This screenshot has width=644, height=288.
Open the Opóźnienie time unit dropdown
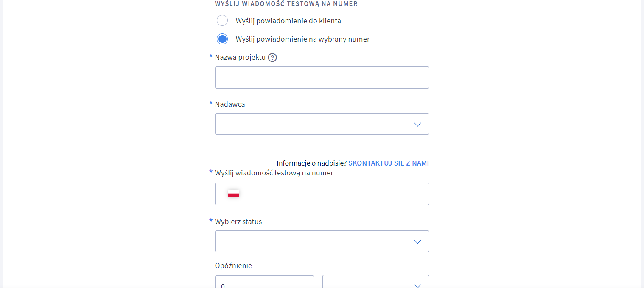click(x=376, y=282)
